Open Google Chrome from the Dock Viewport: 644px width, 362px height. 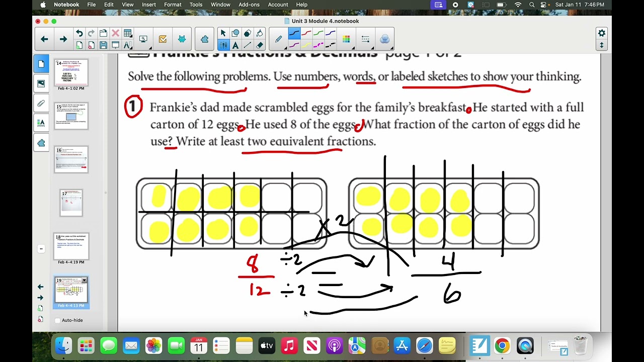(x=502, y=346)
